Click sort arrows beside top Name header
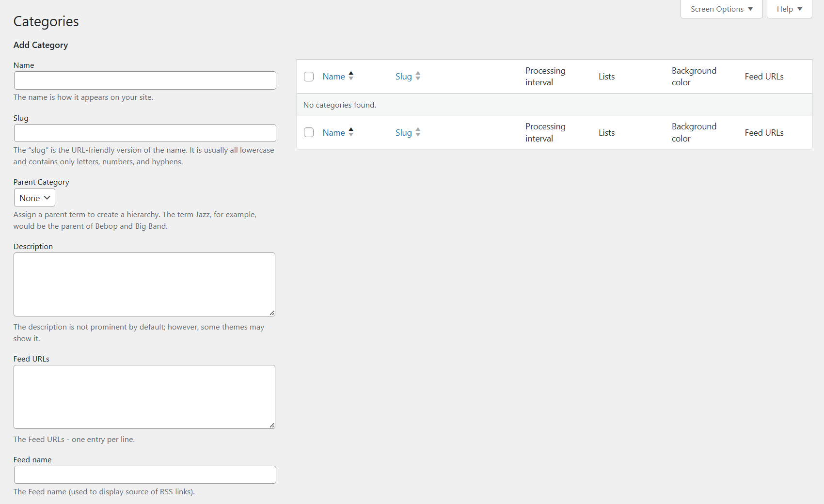This screenshot has width=824, height=504. [351, 76]
